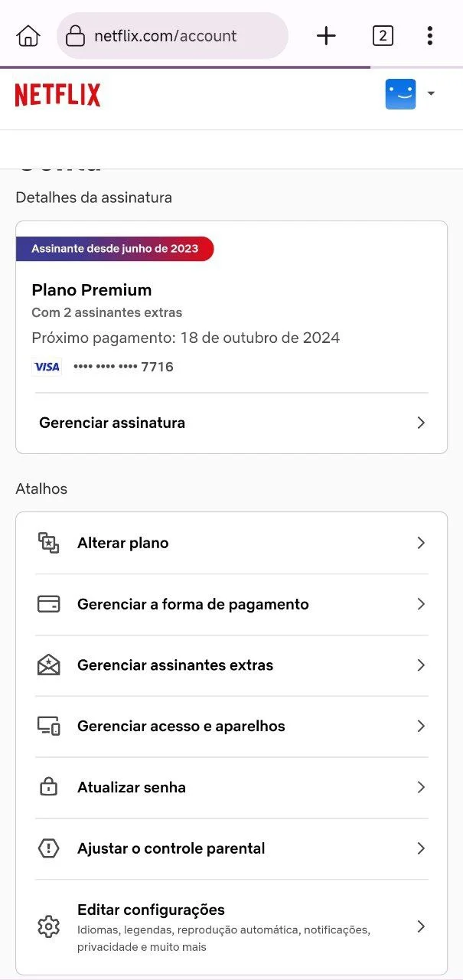Click the devices access icon
The width and height of the screenshot is (463, 980).
point(48,727)
